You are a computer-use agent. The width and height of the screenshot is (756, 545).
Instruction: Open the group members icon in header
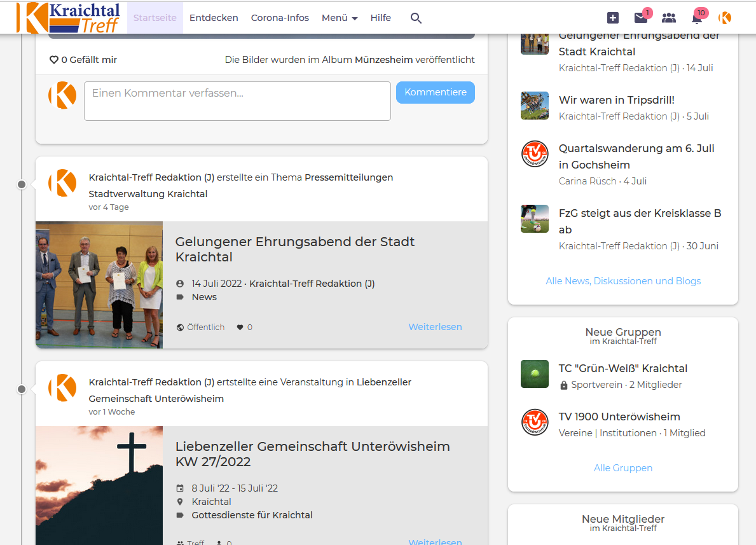click(669, 18)
